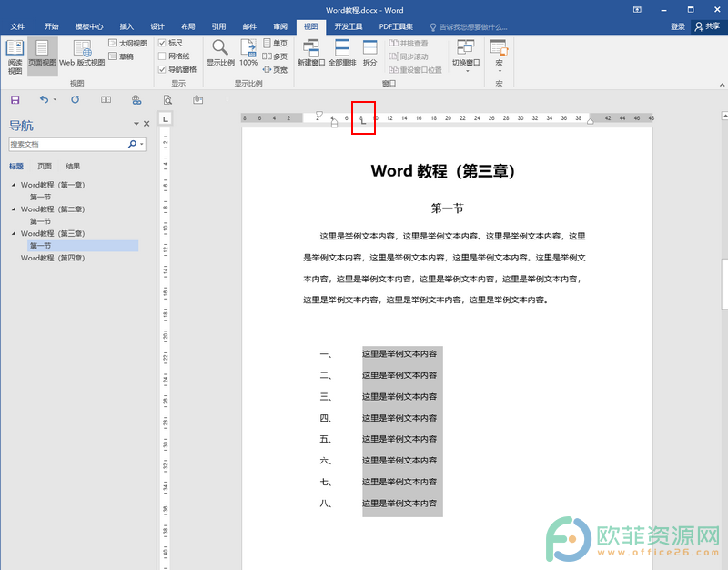This screenshot has width=728, height=570.
Task: Click the two-page icon in quick access toolbar
Action: (106, 99)
